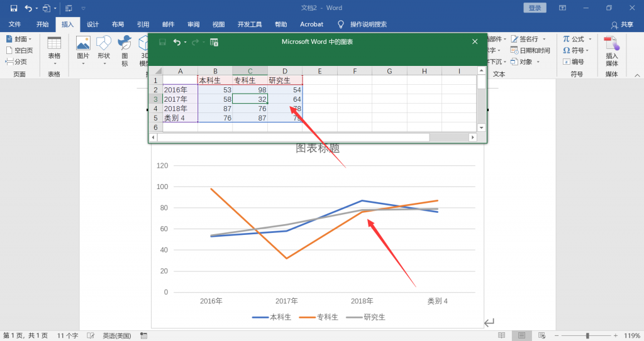Insert a Page Break (分页)
644x341 pixels.
16,62
